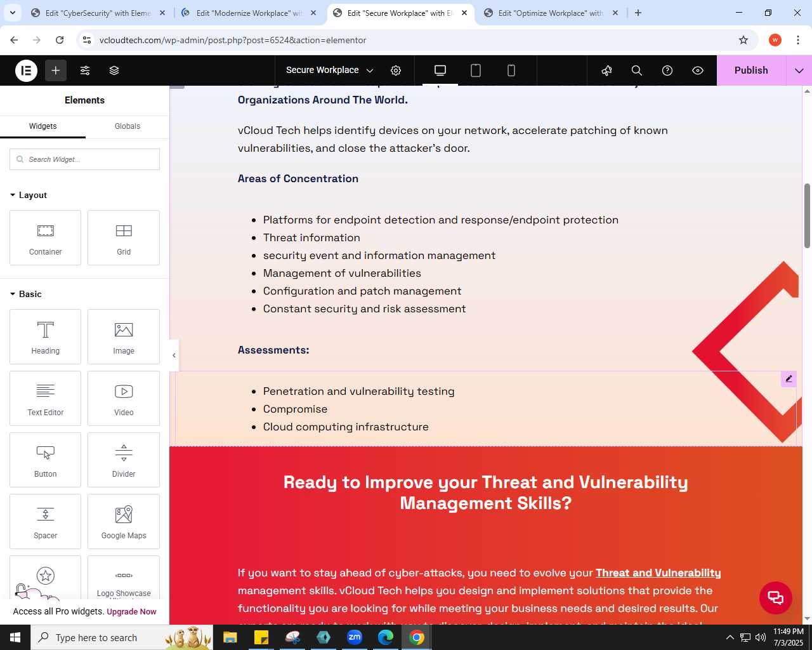
Task: Open the Chrome profile avatar
Action: pos(775,40)
